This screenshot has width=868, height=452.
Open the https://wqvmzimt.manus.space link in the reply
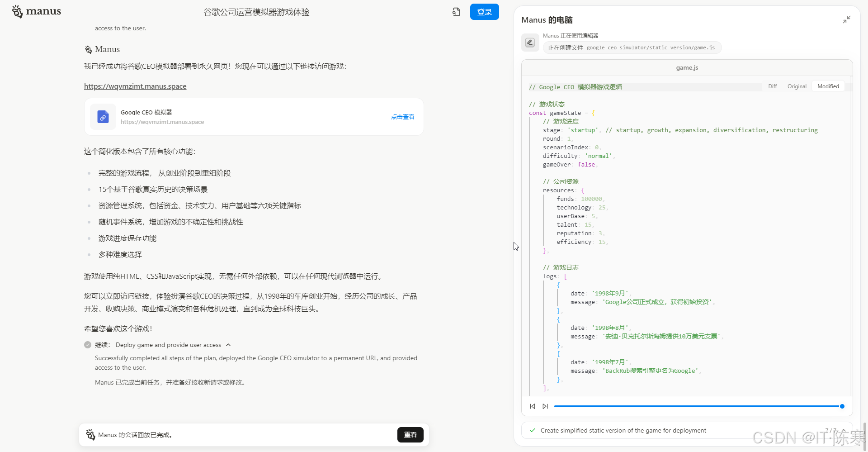135,86
